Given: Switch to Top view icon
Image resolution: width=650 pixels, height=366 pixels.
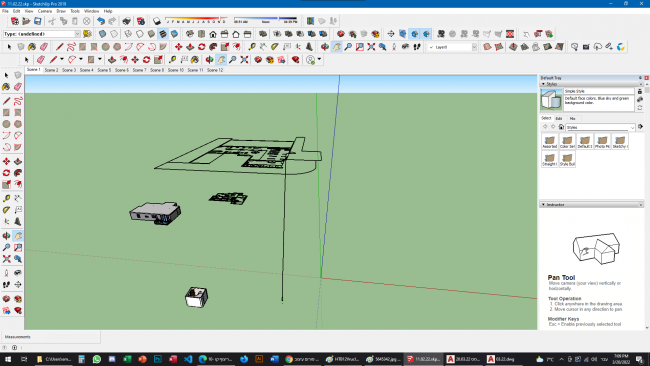Looking at the screenshot, I should click(201, 34).
